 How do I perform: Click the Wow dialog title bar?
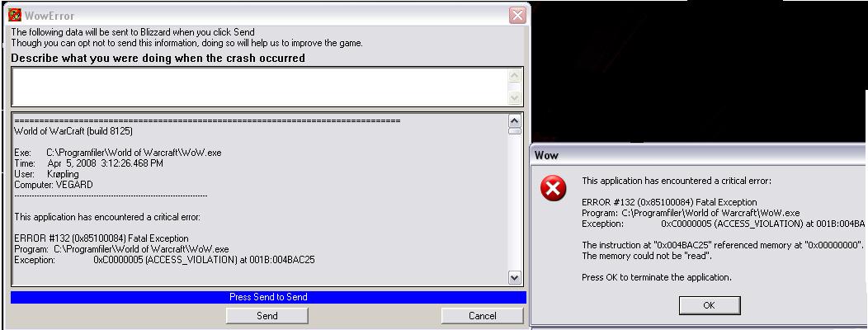coord(699,156)
